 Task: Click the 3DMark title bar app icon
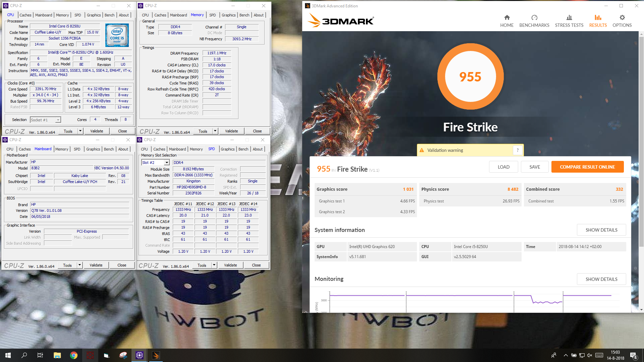click(307, 6)
